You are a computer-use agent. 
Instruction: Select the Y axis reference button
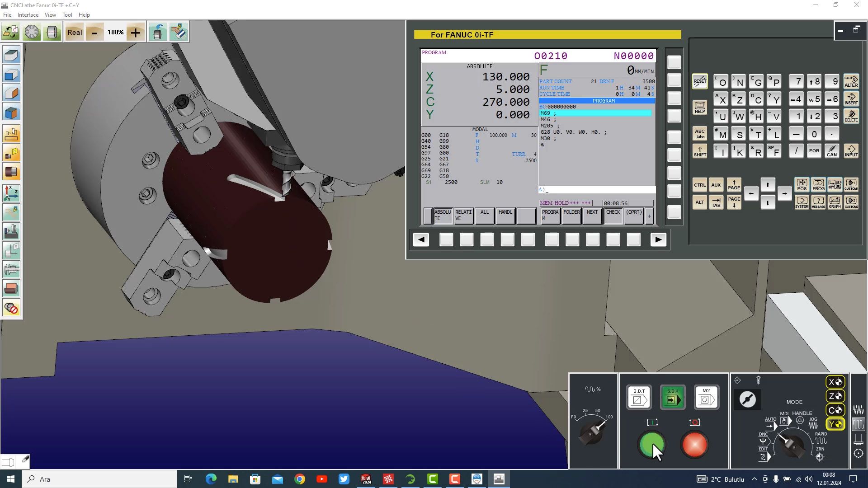835,424
